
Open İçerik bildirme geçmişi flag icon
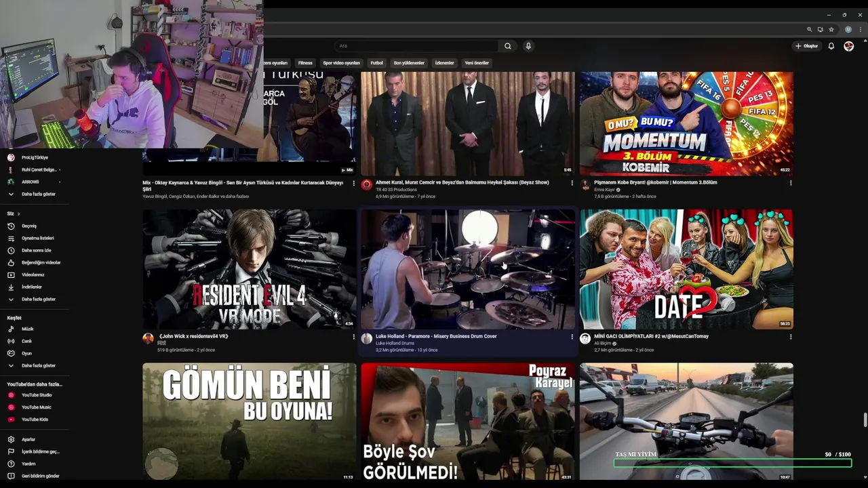pos(11,451)
